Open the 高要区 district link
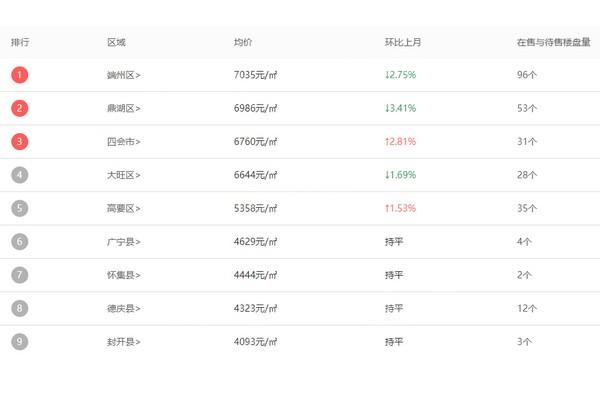600x400 pixels. (x=124, y=208)
